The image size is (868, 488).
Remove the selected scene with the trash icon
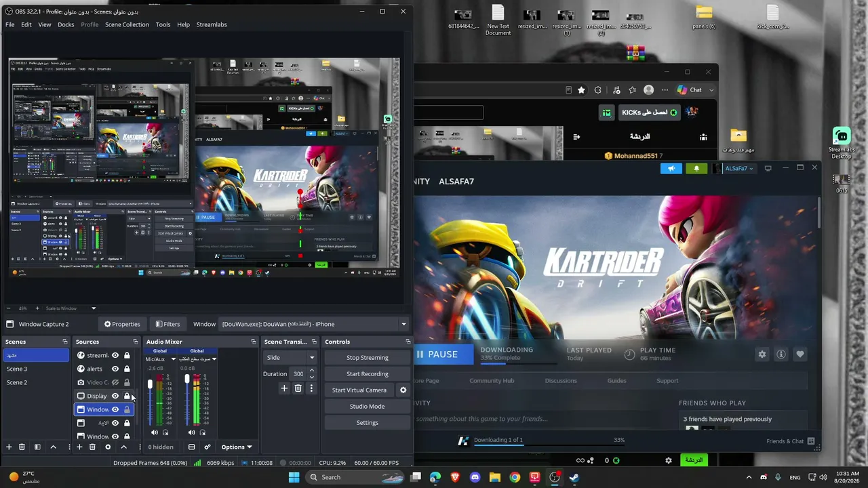[22, 447]
